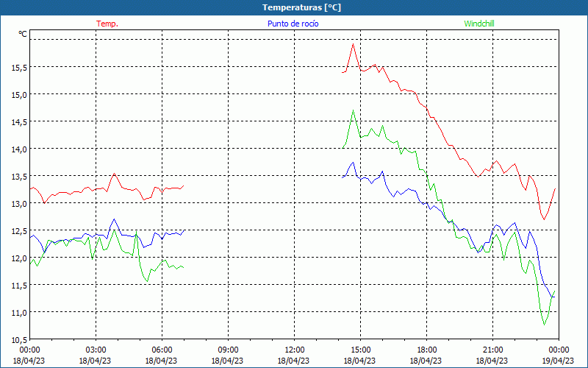Image resolution: width=588 pixels, height=368 pixels.
Task: Click the 11,5 y-axis value
Action: [19, 286]
